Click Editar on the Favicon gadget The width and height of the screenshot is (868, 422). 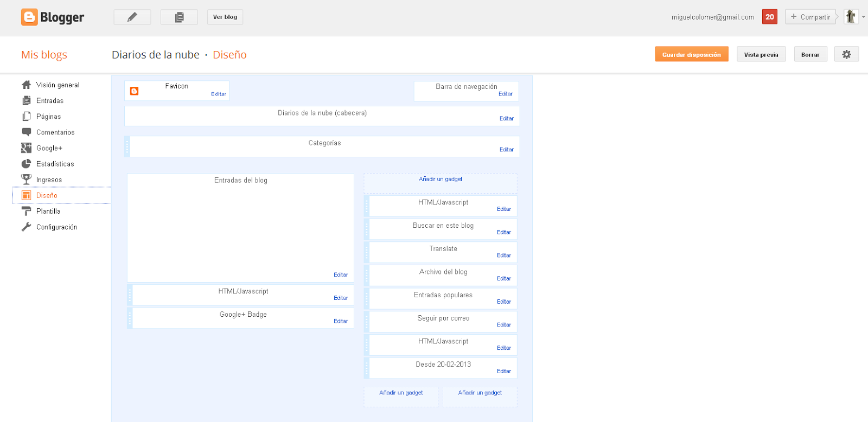pos(219,94)
